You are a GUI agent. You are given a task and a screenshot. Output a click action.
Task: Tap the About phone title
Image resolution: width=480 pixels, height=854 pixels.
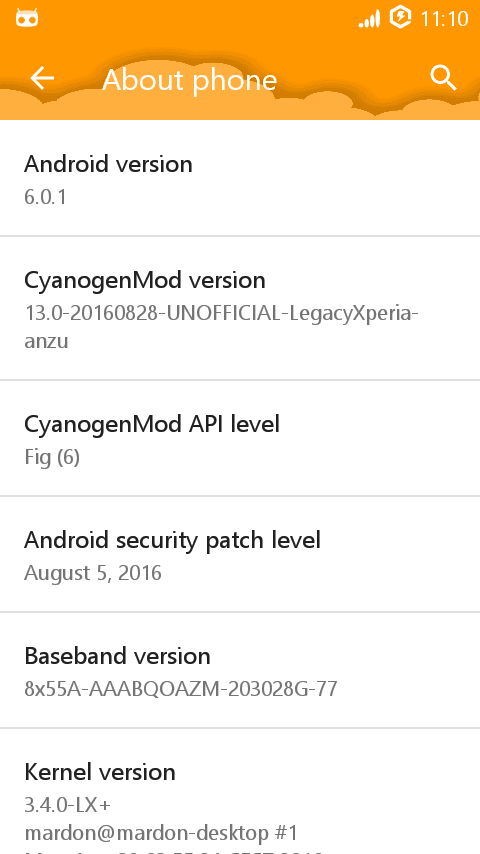(x=190, y=80)
